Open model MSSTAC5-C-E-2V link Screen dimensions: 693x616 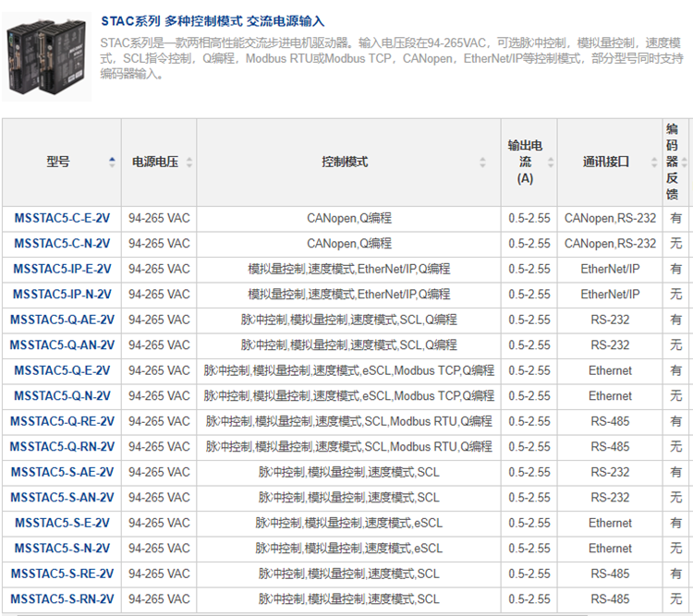(62, 218)
